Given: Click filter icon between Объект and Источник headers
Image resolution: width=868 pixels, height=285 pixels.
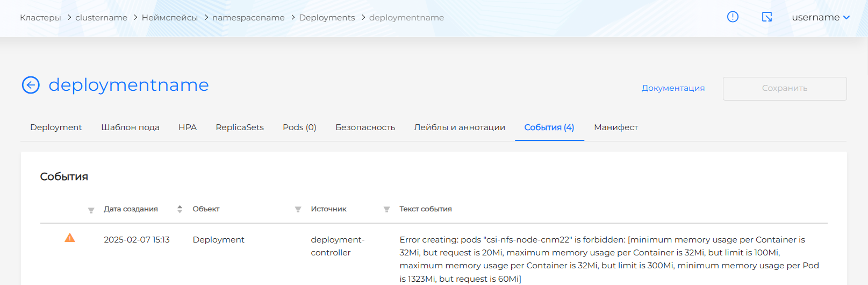Looking at the screenshot, I should 298,210.
